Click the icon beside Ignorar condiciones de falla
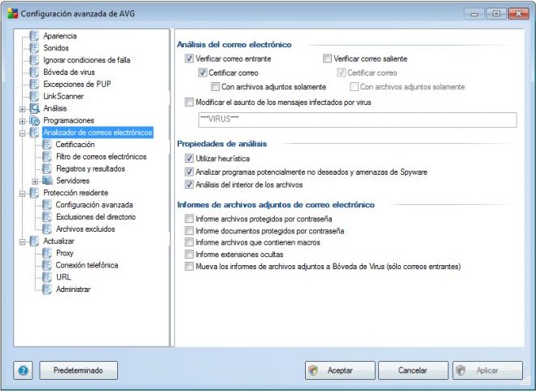536x392 pixels. [34, 60]
